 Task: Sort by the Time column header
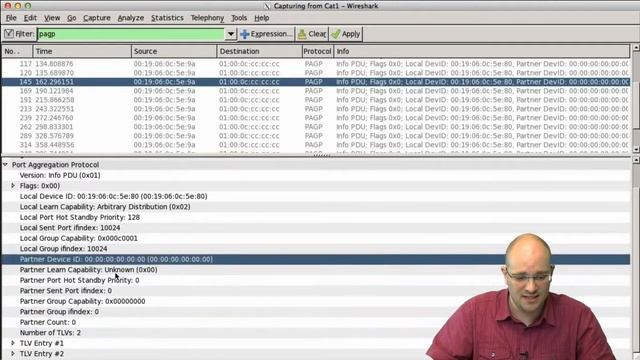(x=82, y=51)
